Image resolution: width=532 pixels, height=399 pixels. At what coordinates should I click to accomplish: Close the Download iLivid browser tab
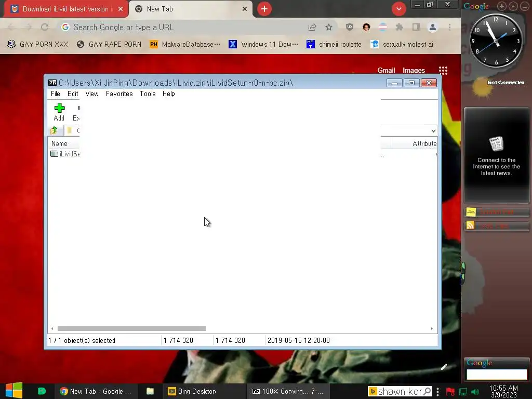point(121,9)
